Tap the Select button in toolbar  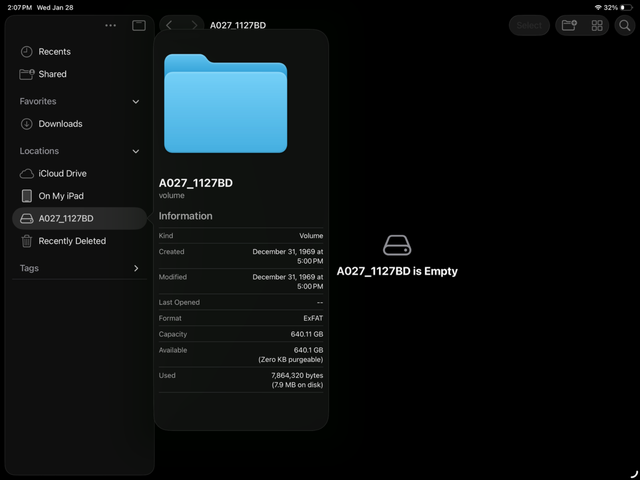(x=529, y=25)
